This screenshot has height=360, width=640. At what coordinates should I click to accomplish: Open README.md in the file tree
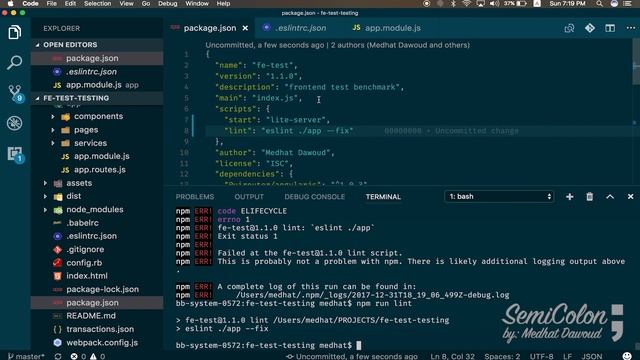pyautogui.click(x=91, y=316)
